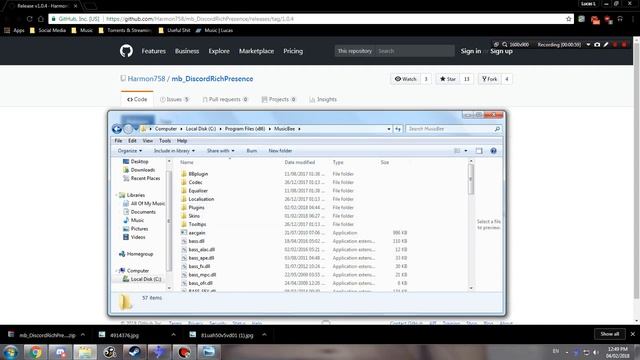The width and height of the screenshot is (640, 360).
Task: Open the View menu in Explorer
Action: point(148,140)
